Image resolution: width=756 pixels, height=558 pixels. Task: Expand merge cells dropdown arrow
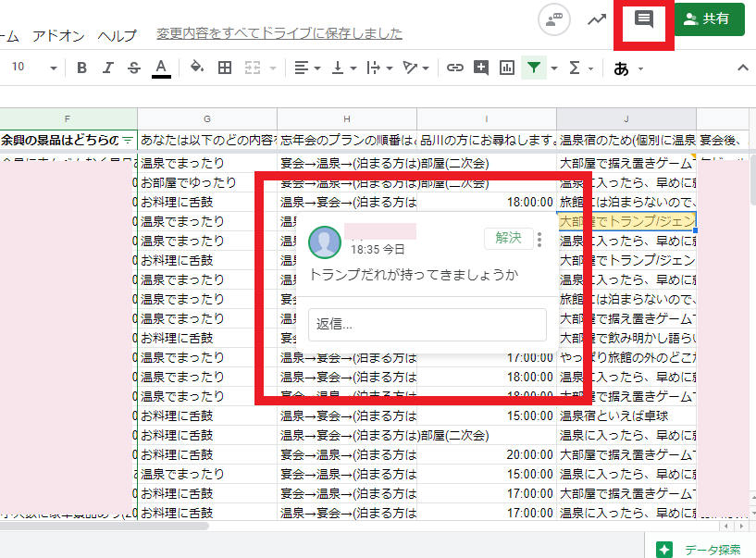[x=273, y=68]
